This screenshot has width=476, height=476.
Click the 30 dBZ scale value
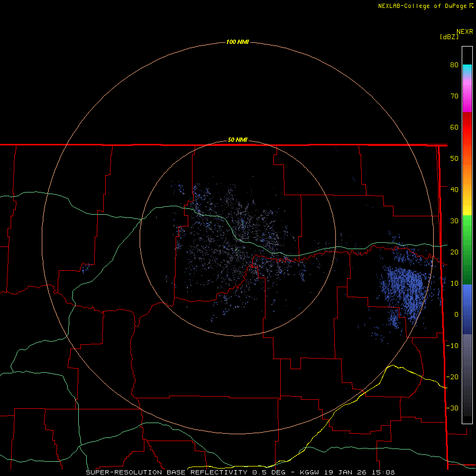tap(454, 221)
